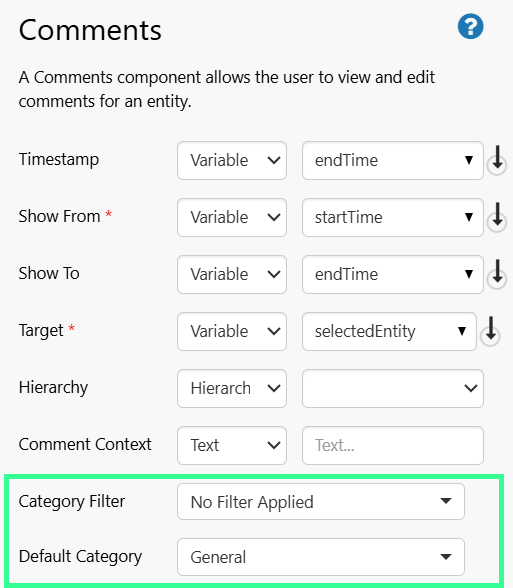The width and height of the screenshot is (513, 588).
Task: Open the Target Variable type dropdown
Action: coord(232,332)
